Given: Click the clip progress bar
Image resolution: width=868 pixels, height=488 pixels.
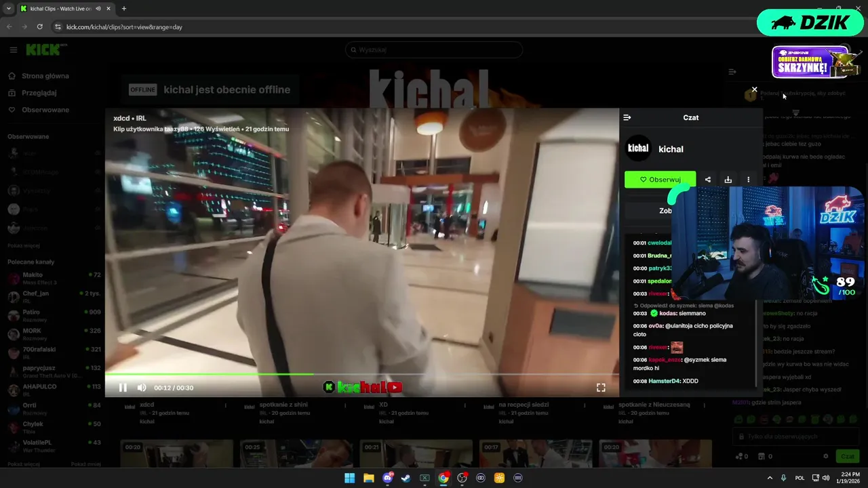Looking at the screenshot, I should [x=361, y=373].
